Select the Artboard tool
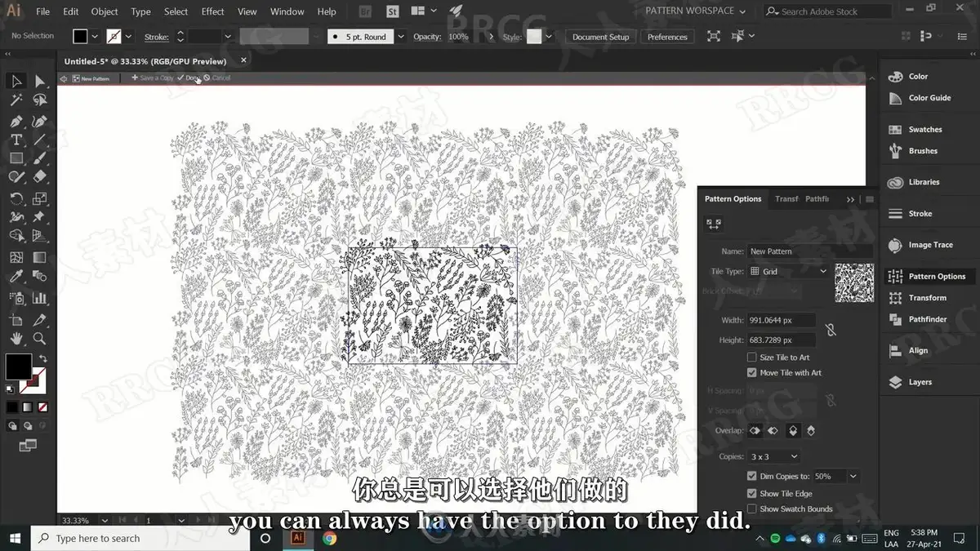This screenshot has height=551, width=980. coord(16,319)
